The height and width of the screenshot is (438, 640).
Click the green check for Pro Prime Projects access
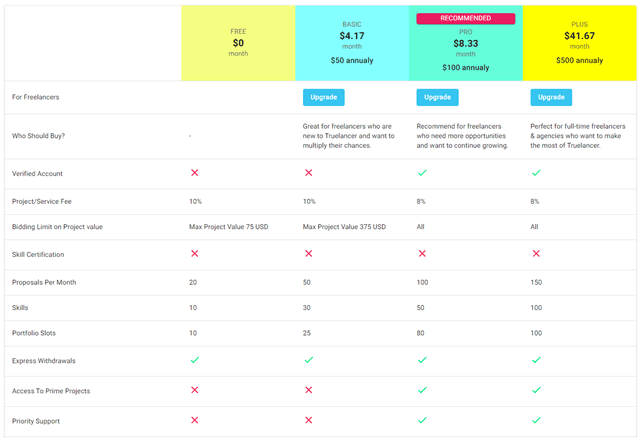(x=422, y=390)
